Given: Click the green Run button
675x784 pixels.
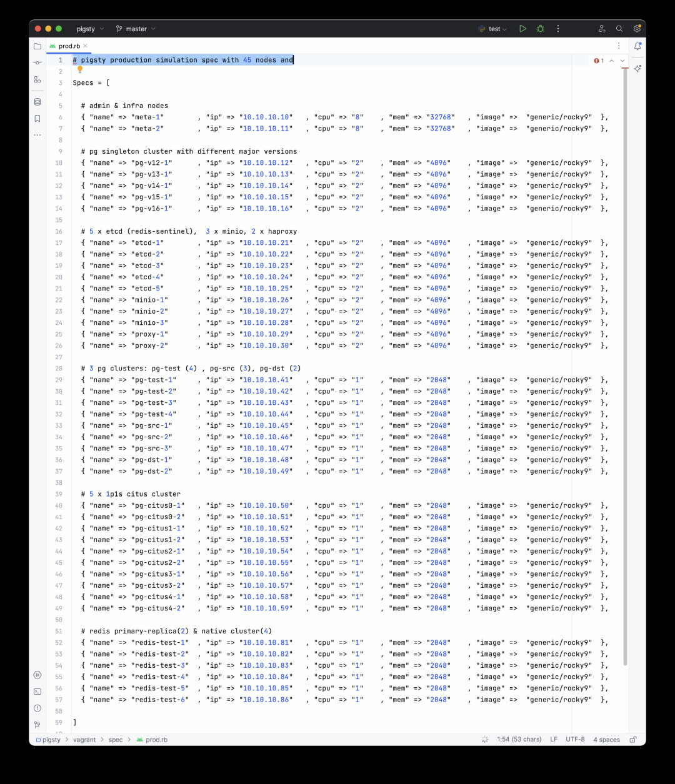Looking at the screenshot, I should [522, 29].
